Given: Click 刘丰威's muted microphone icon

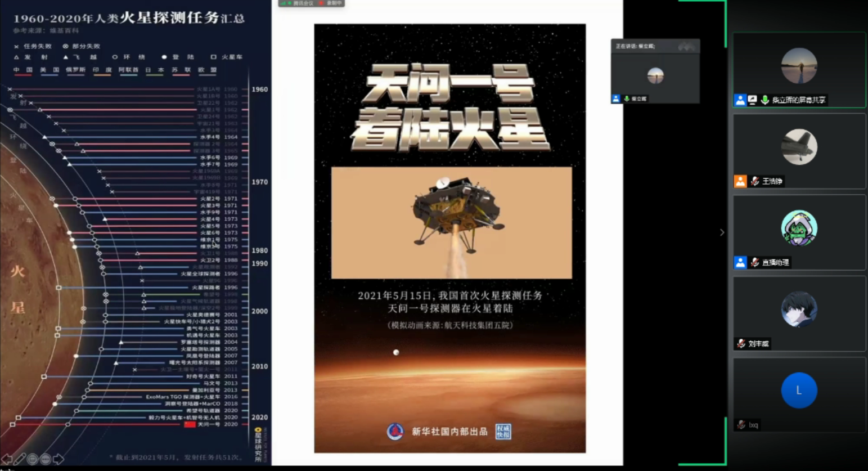Looking at the screenshot, I should coord(741,343).
